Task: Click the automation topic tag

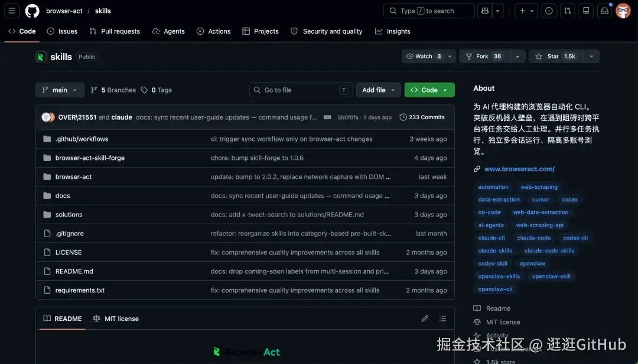Action: [x=493, y=187]
